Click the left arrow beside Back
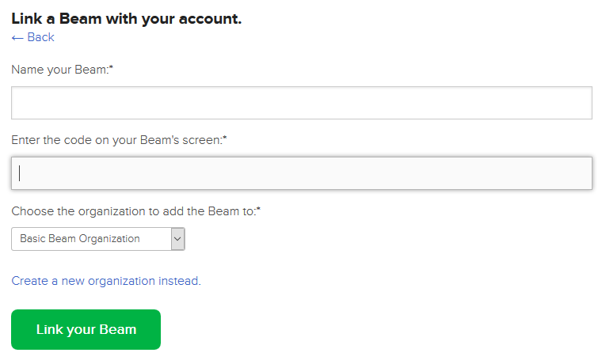Image resolution: width=602 pixels, height=364 pixels. tap(17, 37)
